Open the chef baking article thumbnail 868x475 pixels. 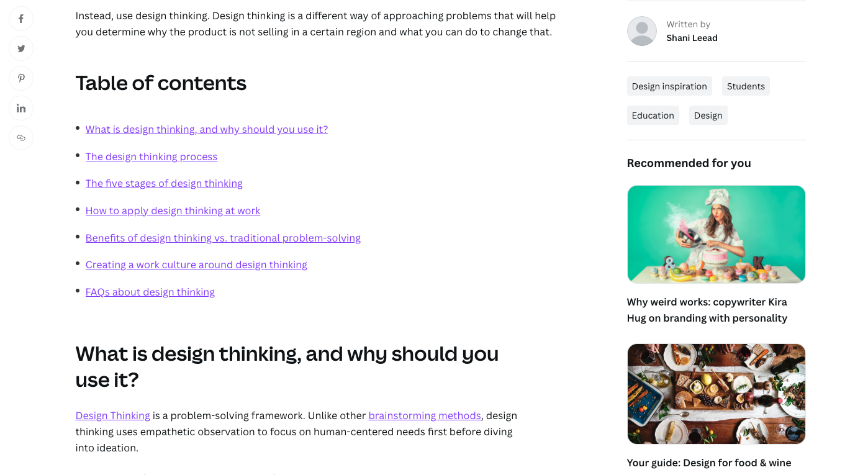(x=716, y=234)
